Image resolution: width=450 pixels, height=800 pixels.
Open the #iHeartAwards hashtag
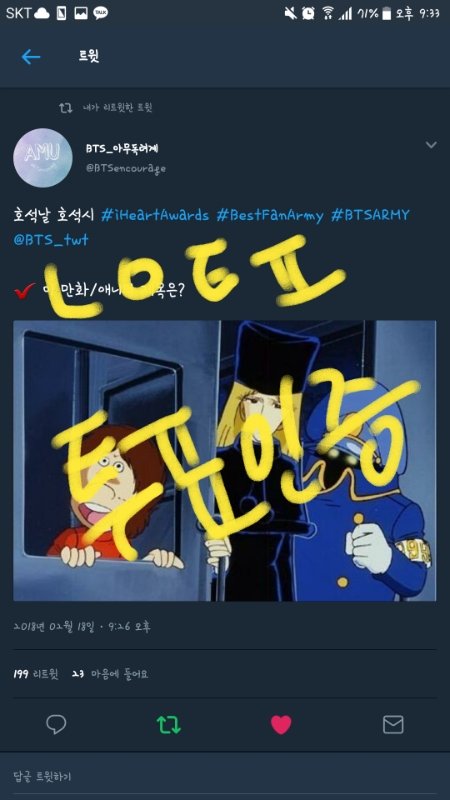pos(155,215)
